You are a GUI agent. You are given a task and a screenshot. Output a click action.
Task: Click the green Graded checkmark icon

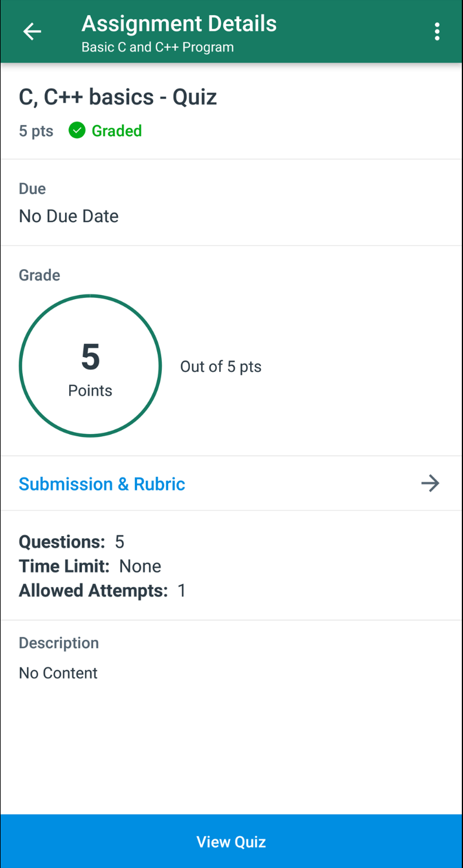click(x=77, y=130)
